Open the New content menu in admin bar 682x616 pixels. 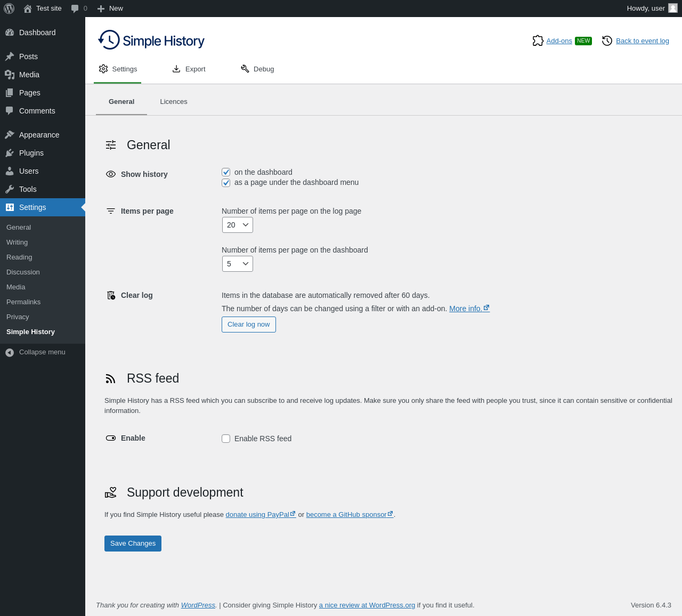110,9
